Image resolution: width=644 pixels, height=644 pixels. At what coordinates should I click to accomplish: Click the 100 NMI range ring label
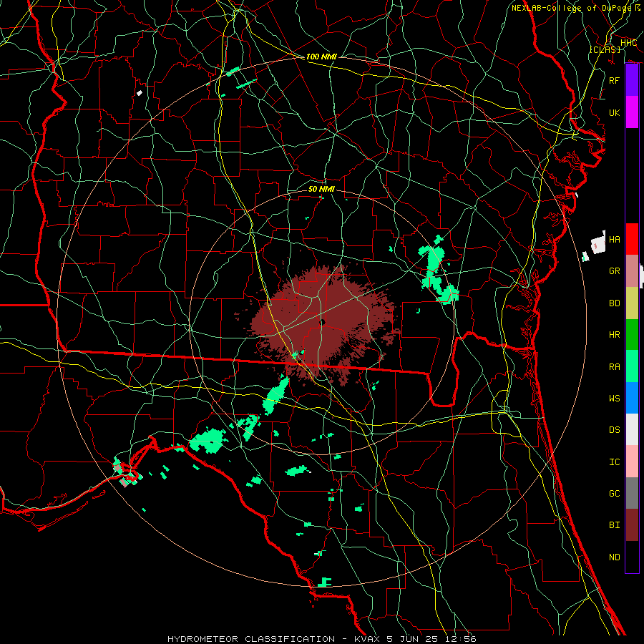click(x=321, y=57)
